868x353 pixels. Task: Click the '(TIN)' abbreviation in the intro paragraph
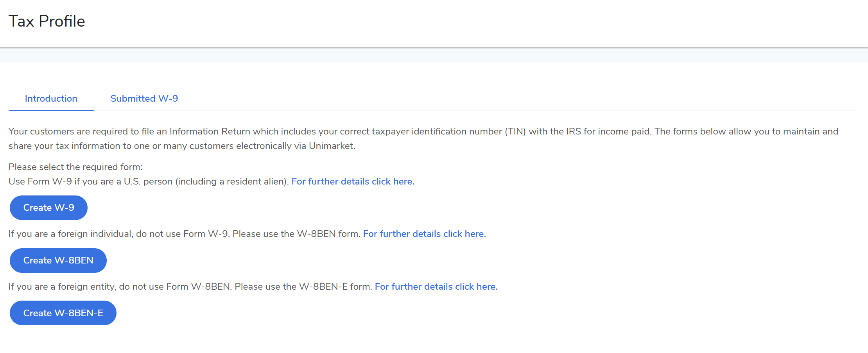coord(515,131)
